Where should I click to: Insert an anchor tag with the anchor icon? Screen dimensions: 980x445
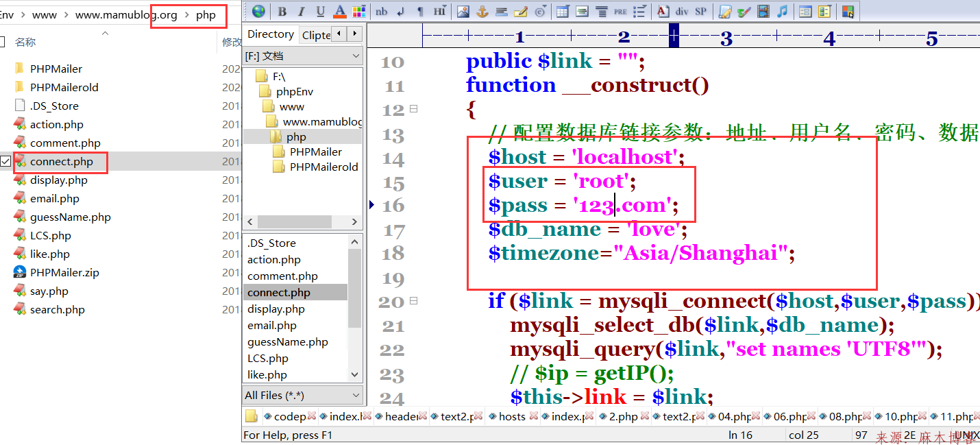(x=482, y=11)
